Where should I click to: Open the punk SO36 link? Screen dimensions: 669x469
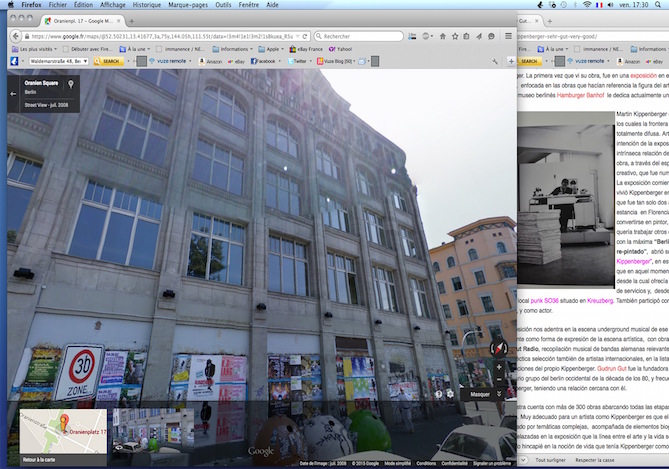pos(544,300)
